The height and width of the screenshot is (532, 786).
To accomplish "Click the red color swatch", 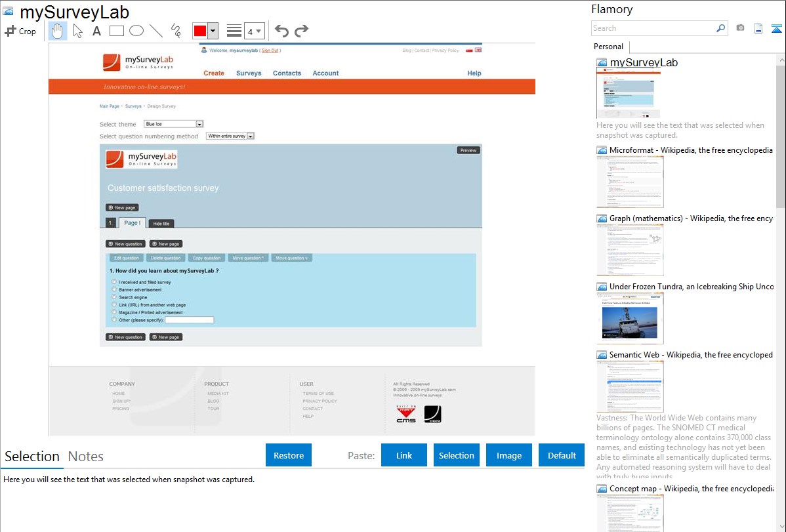I will pyautogui.click(x=200, y=31).
